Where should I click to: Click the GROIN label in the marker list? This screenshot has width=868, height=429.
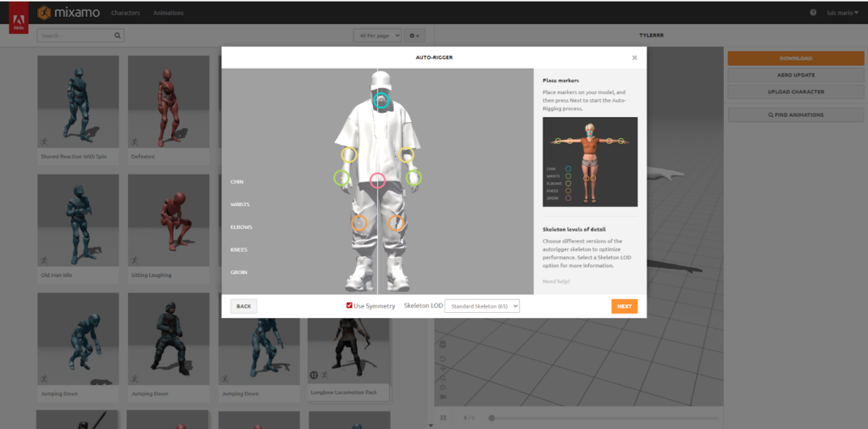[239, 272]
